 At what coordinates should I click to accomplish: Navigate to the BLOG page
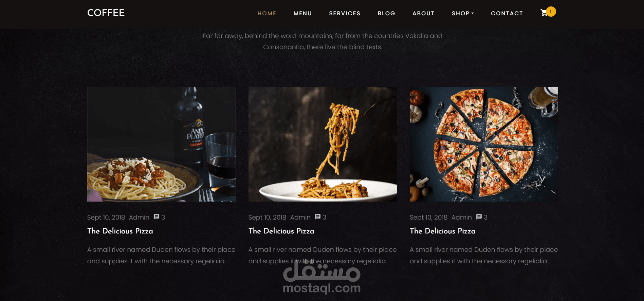point(386,13)
